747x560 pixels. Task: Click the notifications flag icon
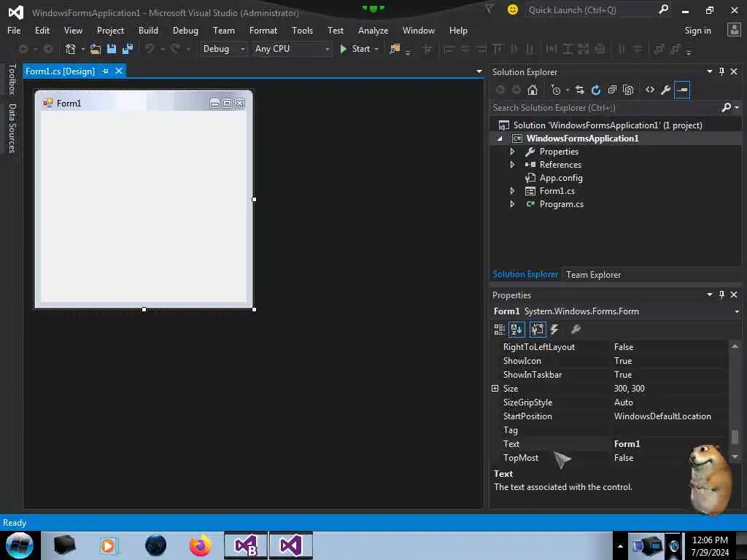click(489, 9)
